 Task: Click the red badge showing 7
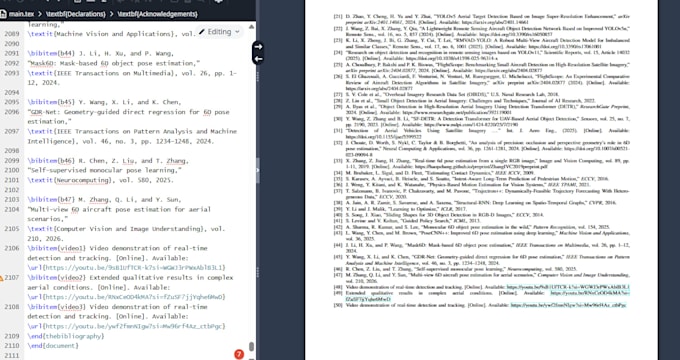(x=239, y=354)
